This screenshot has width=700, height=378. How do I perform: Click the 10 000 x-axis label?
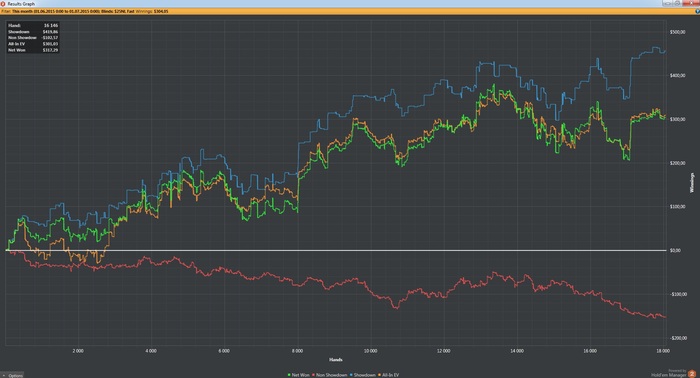tap(371, 351)
